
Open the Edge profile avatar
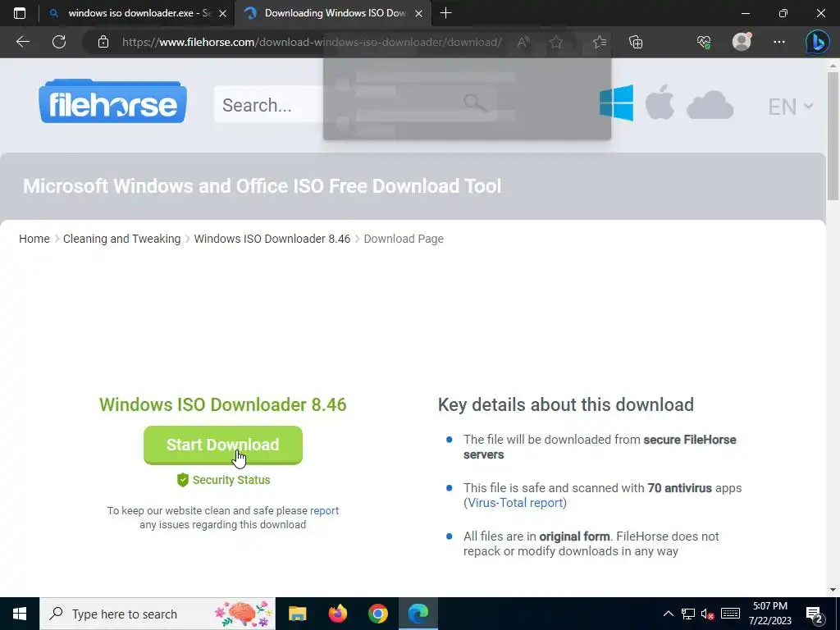click(x=742, y=42)
